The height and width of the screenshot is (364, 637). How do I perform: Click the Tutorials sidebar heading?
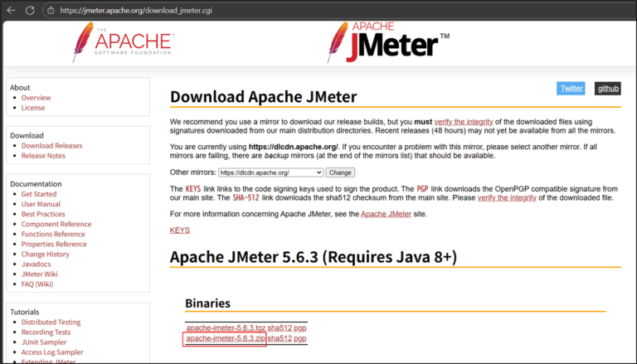click(24, 312)
